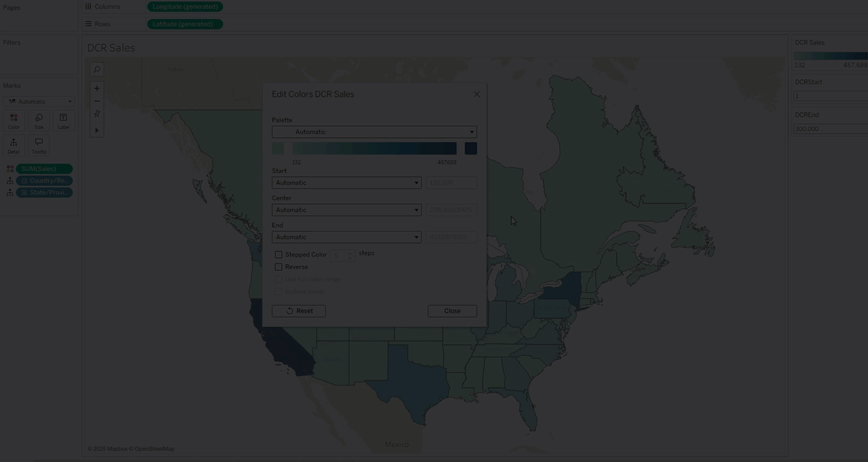This screenshot has width=868, height=462.
Task: Open the Palette dropdown
Action: [x=374, y=132]
